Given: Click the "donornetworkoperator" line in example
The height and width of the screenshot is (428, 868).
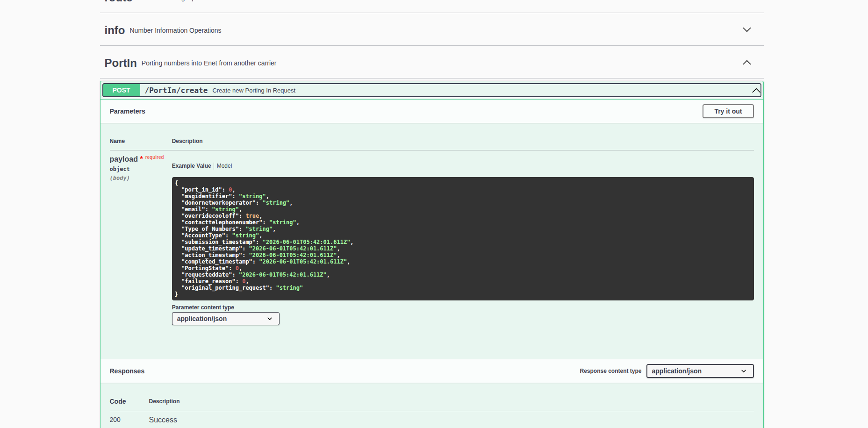Looking at the screenshot, I should point(237,203).
